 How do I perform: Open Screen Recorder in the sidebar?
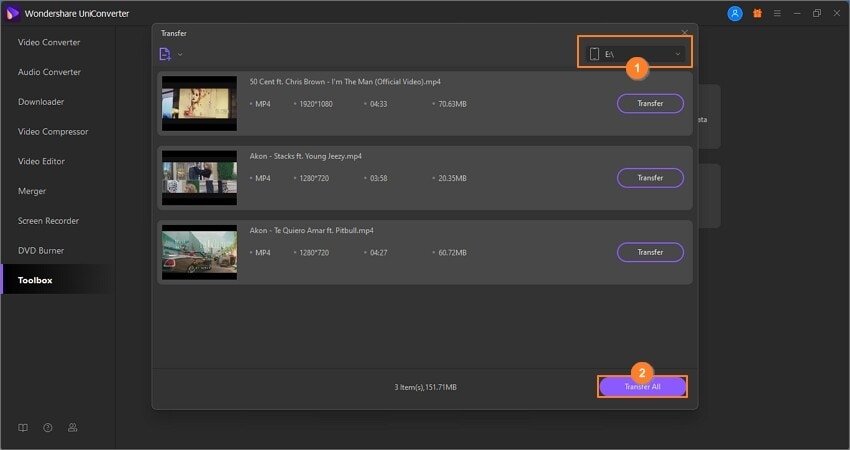48,221
